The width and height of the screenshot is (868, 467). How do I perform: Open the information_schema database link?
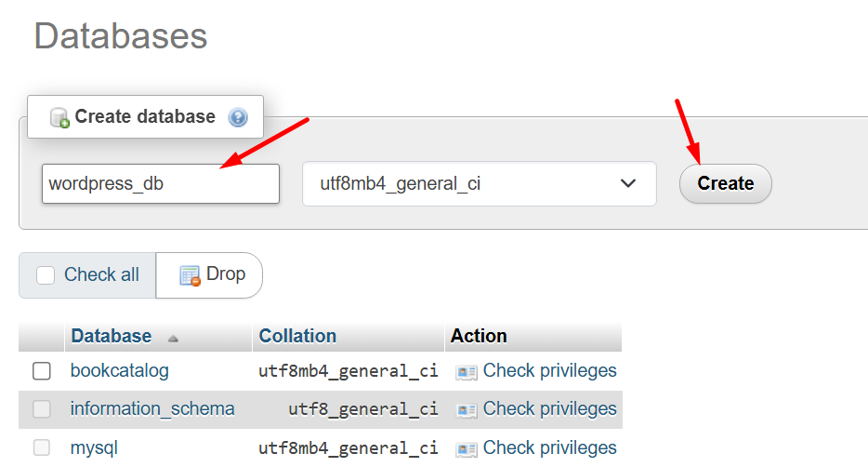tap(152, 408)
